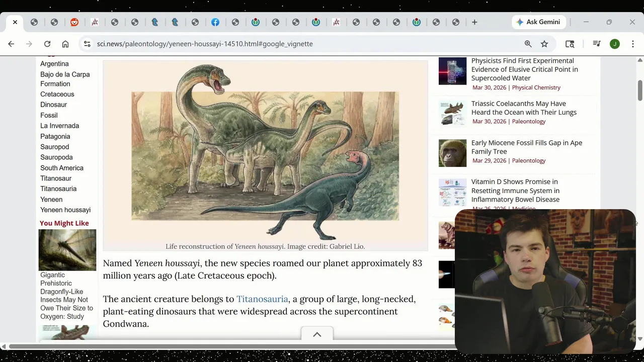This screenshot has height=362, width=644.
Task: Open Paleontology category under Coelacanths article
Action: point(528,121)
